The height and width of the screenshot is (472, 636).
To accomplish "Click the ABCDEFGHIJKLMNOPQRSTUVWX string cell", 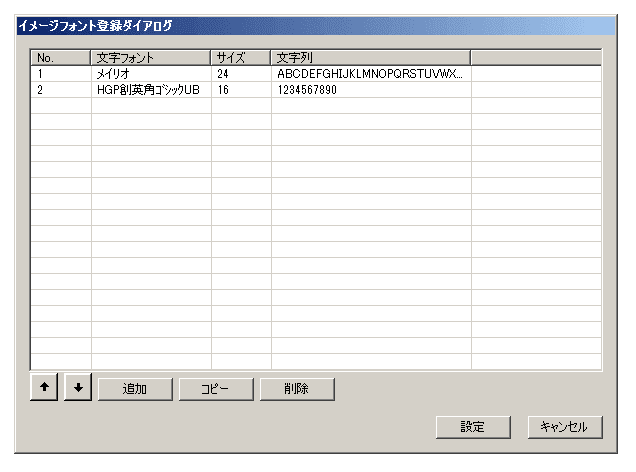I will pos(370,74).
